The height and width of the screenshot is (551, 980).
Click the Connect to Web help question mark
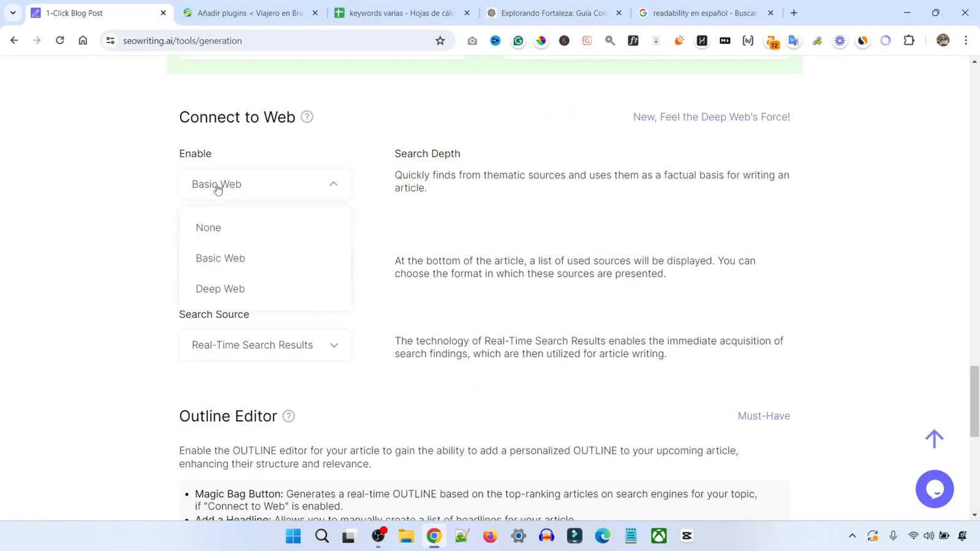pyautogui.click(x=307, y=116)
